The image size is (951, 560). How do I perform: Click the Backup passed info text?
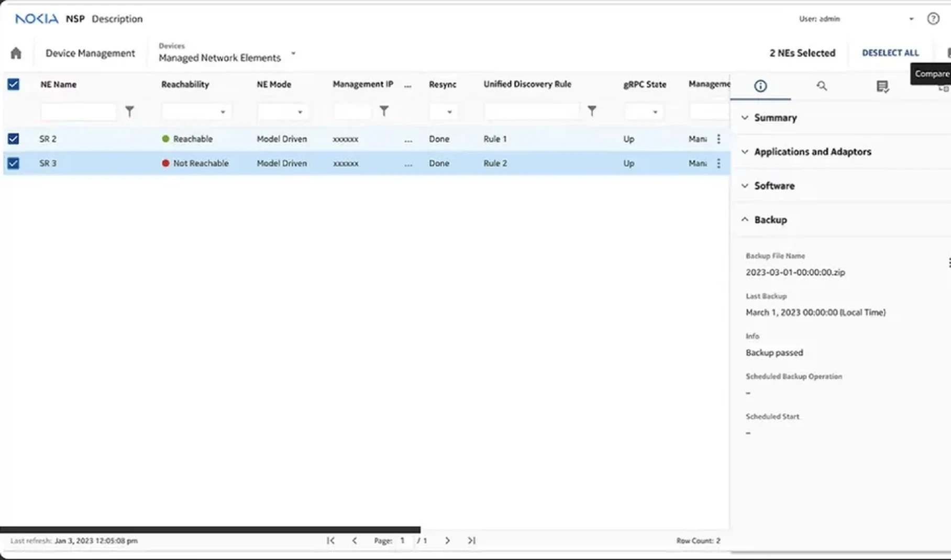coord(774,353)
